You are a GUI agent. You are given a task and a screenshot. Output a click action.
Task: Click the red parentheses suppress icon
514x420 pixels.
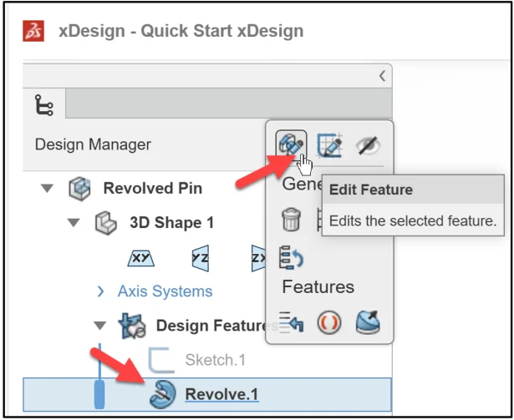[x=329, y=323]
